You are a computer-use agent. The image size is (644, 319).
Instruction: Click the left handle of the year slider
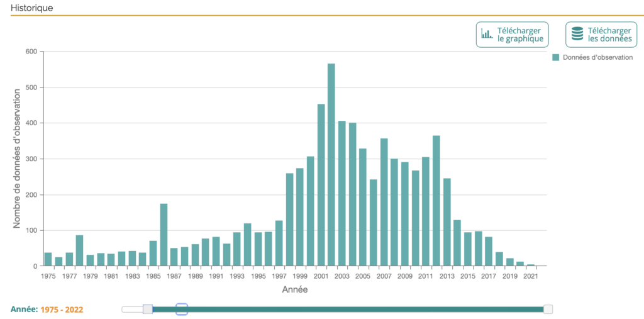tap(148, 309)
